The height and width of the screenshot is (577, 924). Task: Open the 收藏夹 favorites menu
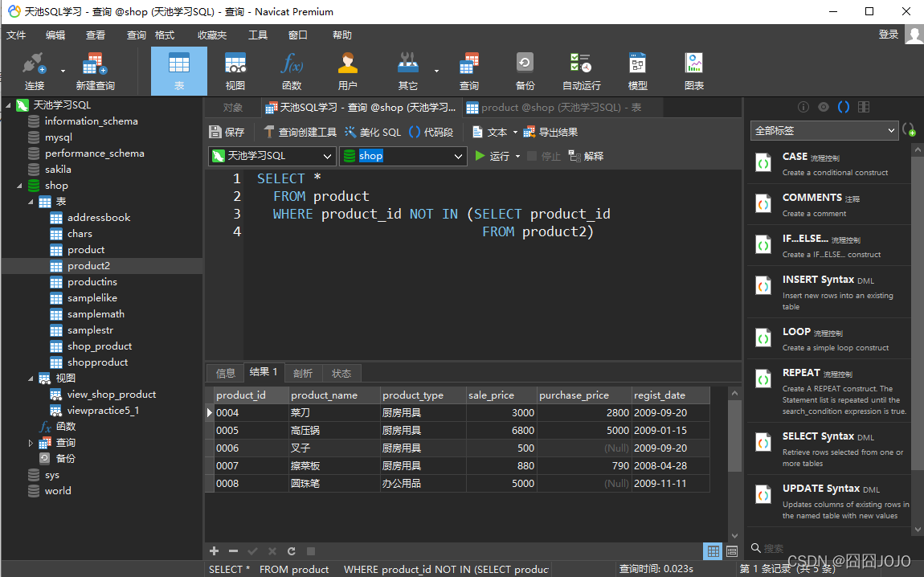click(212, 35)
